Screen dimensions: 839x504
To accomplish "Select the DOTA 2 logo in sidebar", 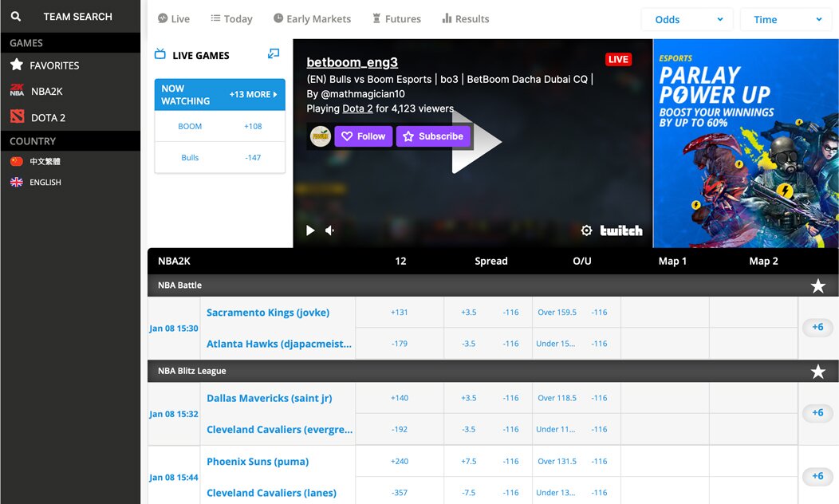I will click(17, 116).
